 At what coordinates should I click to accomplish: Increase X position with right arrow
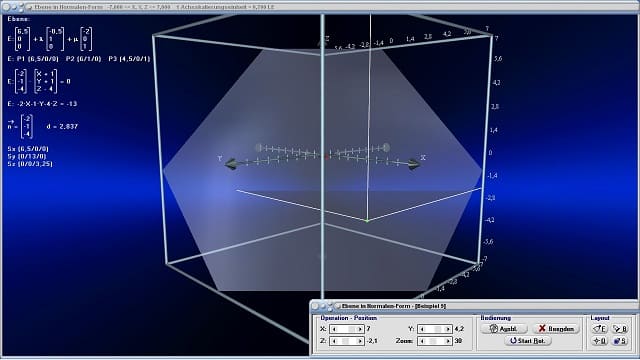tap(360, 329)
